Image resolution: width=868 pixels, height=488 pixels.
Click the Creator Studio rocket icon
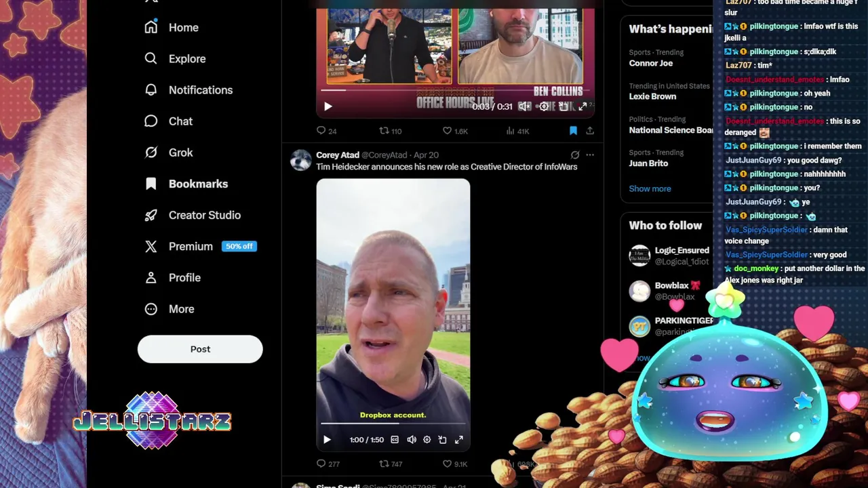click(x=151, y=215)
